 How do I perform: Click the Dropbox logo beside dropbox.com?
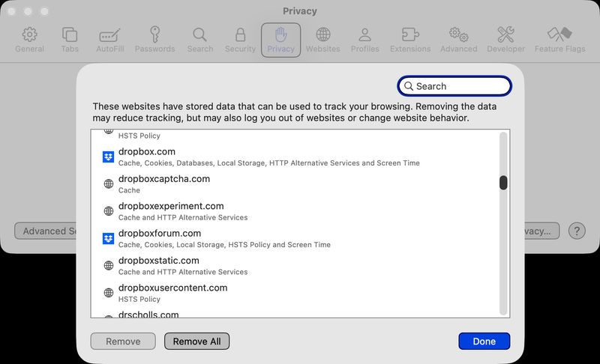[x=108, y=157]
